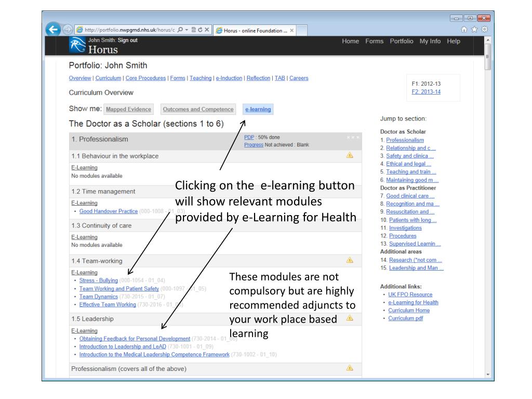
Task: Show Mapped Evidence view
Action: click(x=129, y=109)
